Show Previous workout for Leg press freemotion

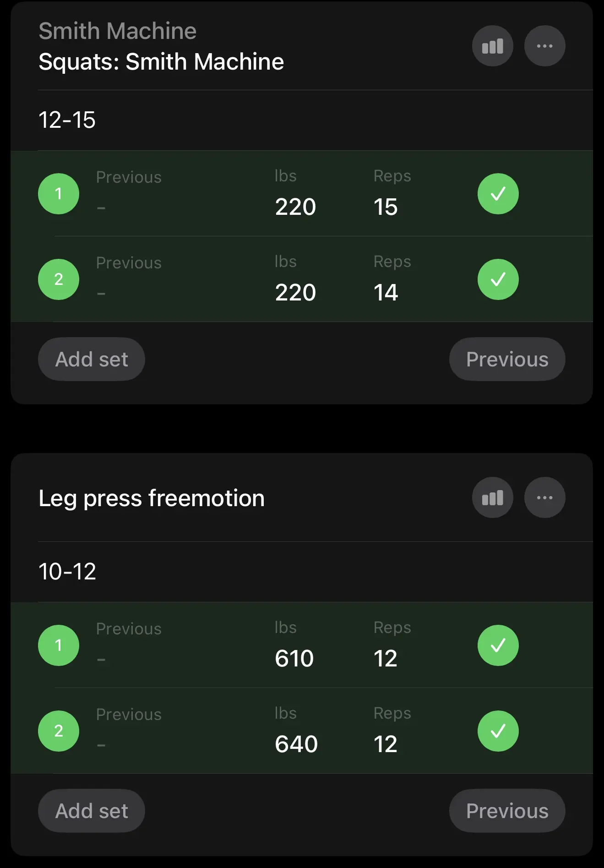click(x=507, y=811)
